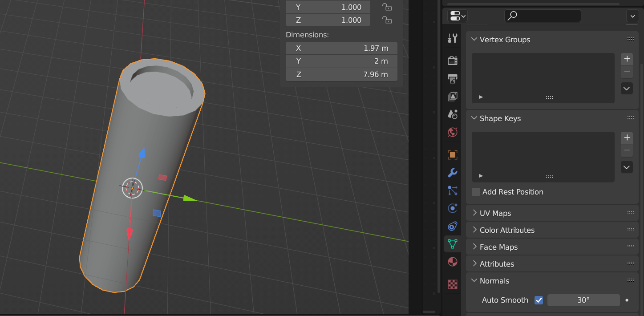
Task: Click the UV Maps panel drag grip
Action: [631, 213]
